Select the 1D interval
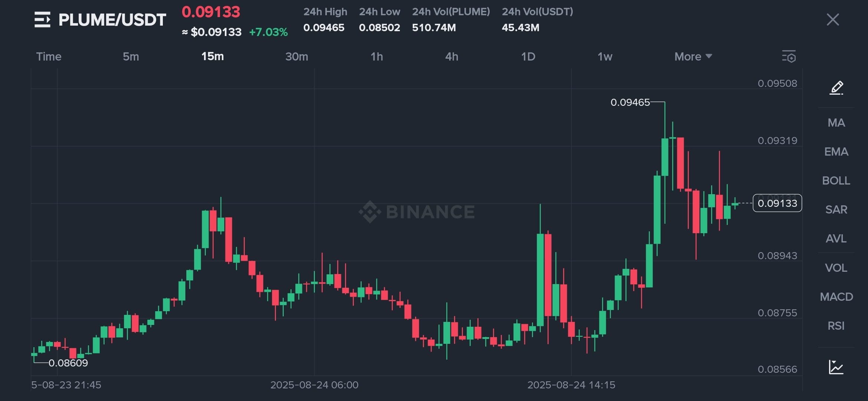 pyautogui.click(x=528, y=56)
